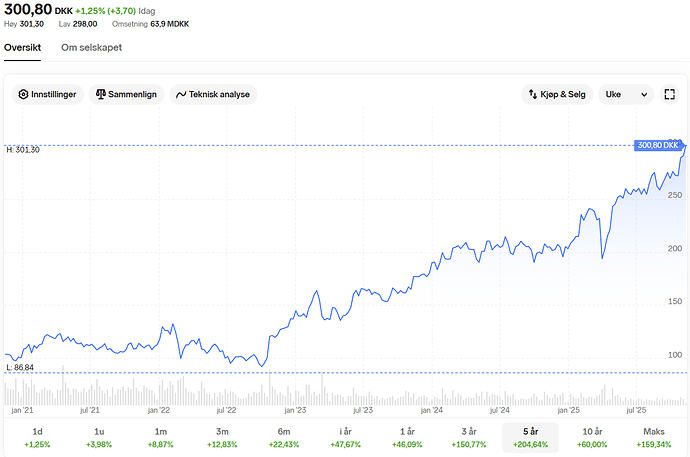Show the 6m price history
Image resolution: width=690 pixels, height=457 pixels.
click(283, 437)
